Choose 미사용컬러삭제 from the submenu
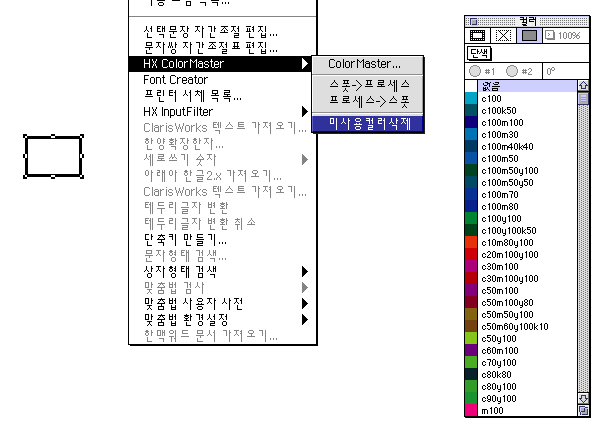This screenshot has width=611, height=436. [369, 124]
